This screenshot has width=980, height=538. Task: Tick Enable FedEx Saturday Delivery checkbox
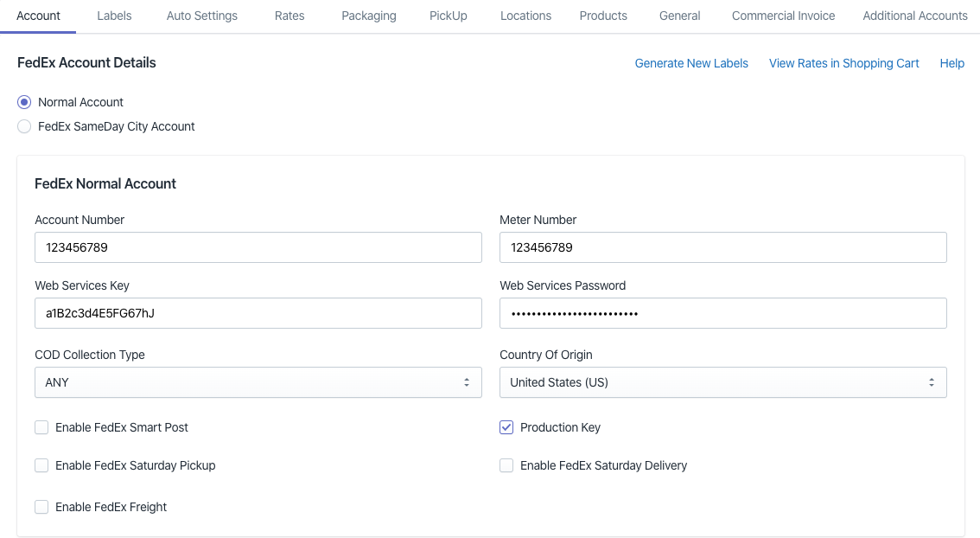pos(506,465)
